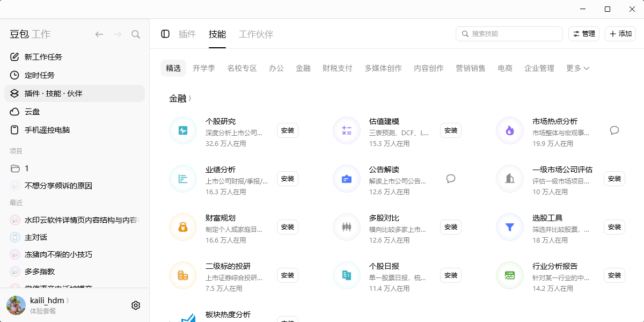Focus the 搜索技能 search field
Image resolution: width=644 pixels, height=322 pixels.
(509, 34)
